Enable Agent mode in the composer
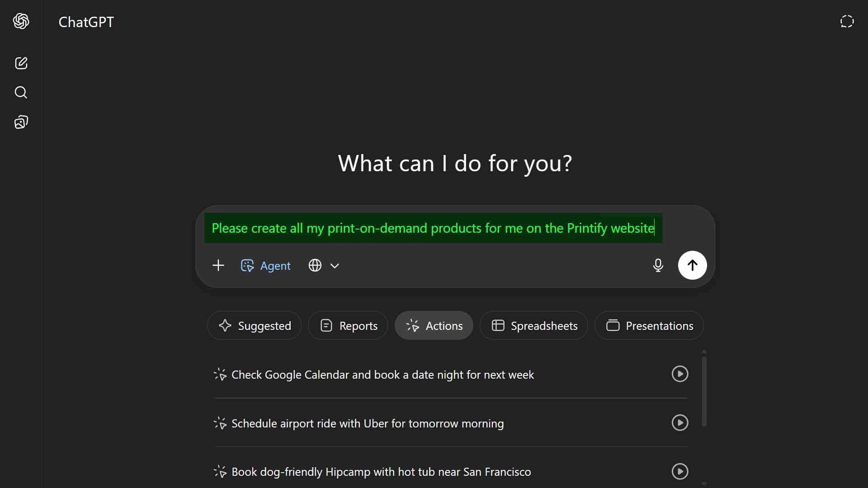 [x=265, y=266]
